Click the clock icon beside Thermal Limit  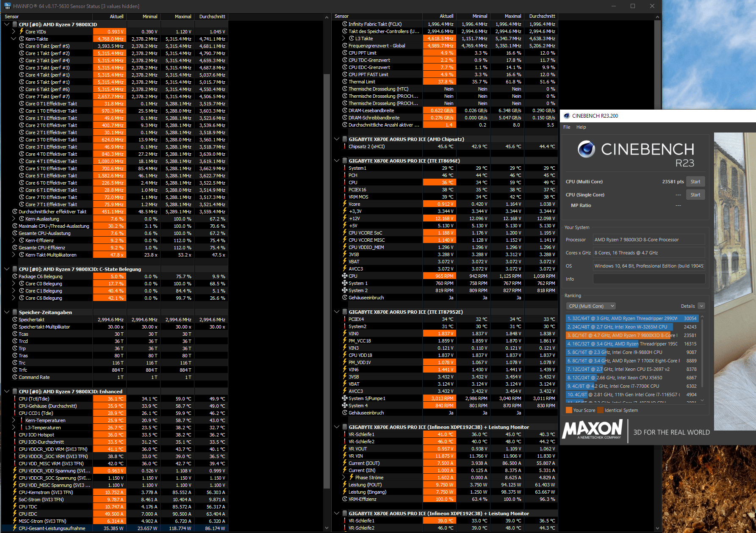point(345,82)
